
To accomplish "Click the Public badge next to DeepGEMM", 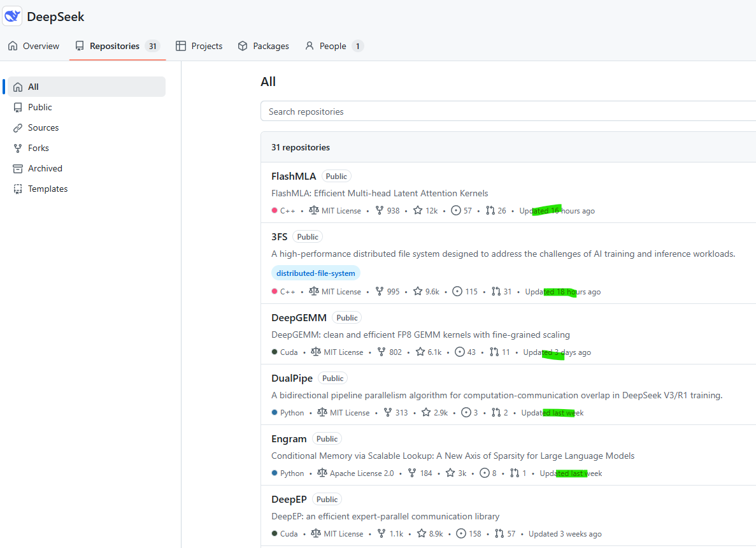I will coord(347,318).
